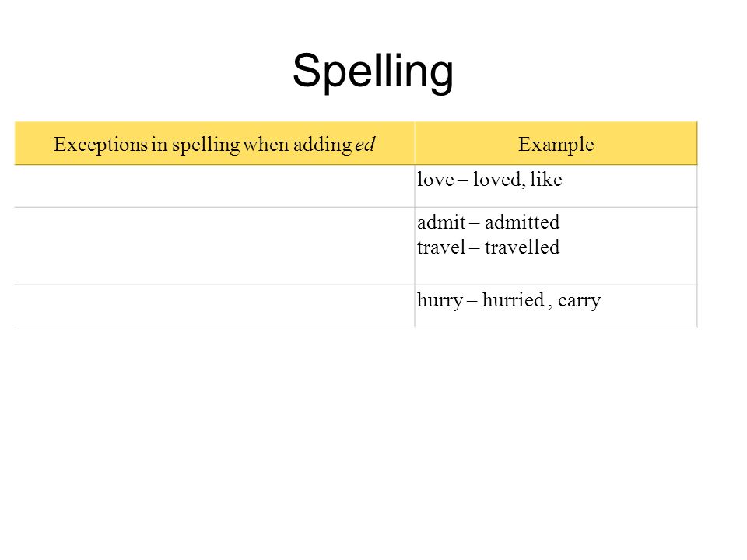This screenshot has width=747, height=560.
Task: Click the italic 'ed' in the header
Action: 366,145
